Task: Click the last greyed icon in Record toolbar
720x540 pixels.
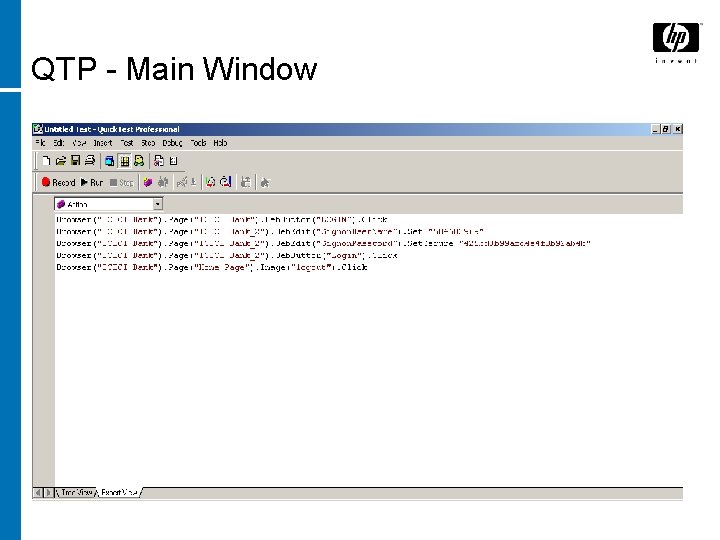Action: tap(265, 183)
